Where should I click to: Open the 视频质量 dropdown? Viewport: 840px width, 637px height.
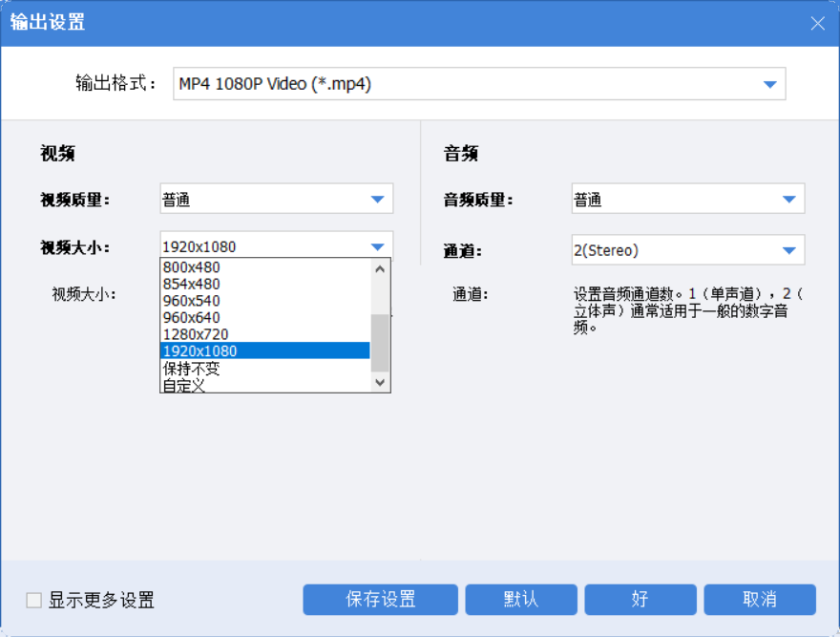tap(277, 199)
